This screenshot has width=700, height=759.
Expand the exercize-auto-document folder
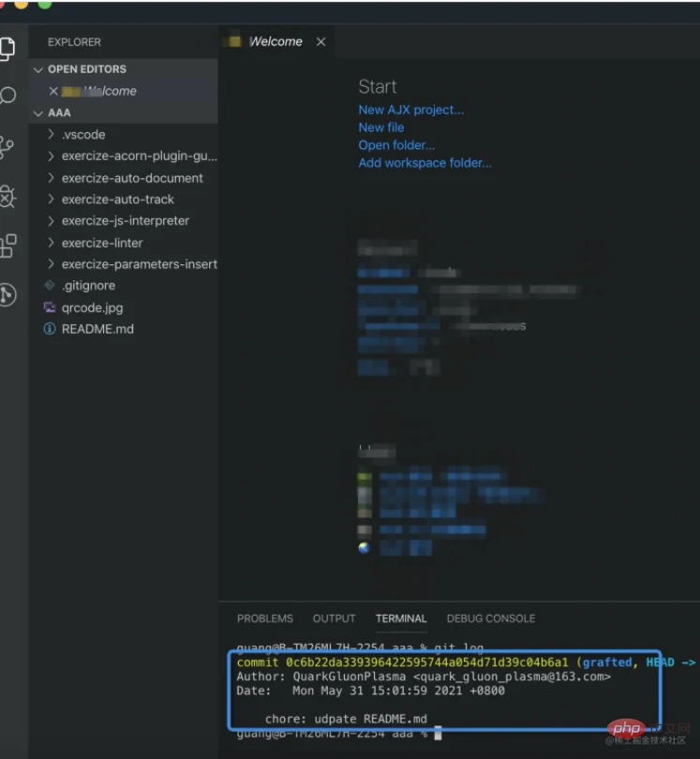[x=51, y=178]
